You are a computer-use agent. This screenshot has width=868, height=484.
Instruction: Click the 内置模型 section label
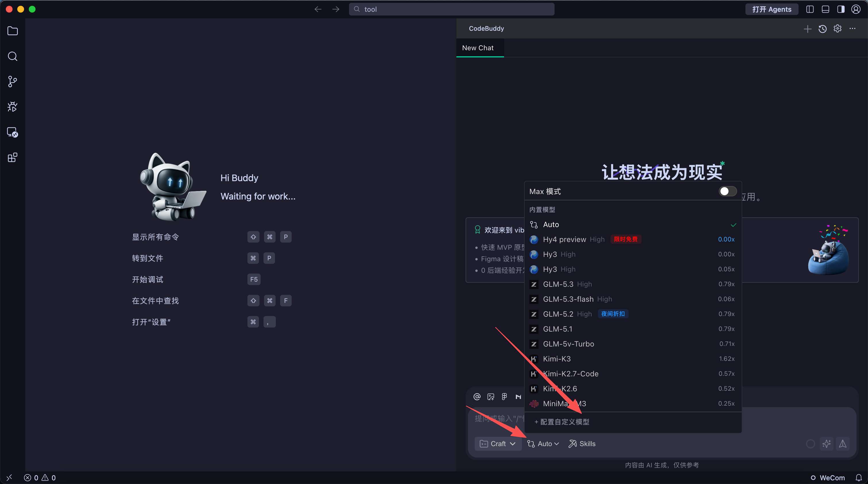(x=542, y=210)
